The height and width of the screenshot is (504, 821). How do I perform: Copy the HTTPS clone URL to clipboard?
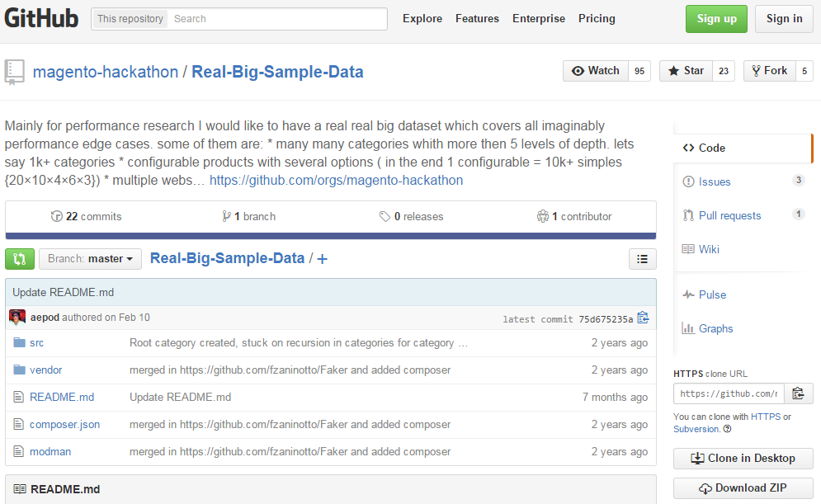click(x=798, y=393)
